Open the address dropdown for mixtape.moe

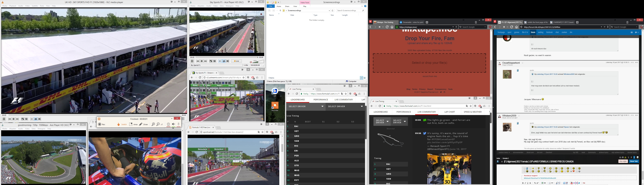click(x=453, y=27)
